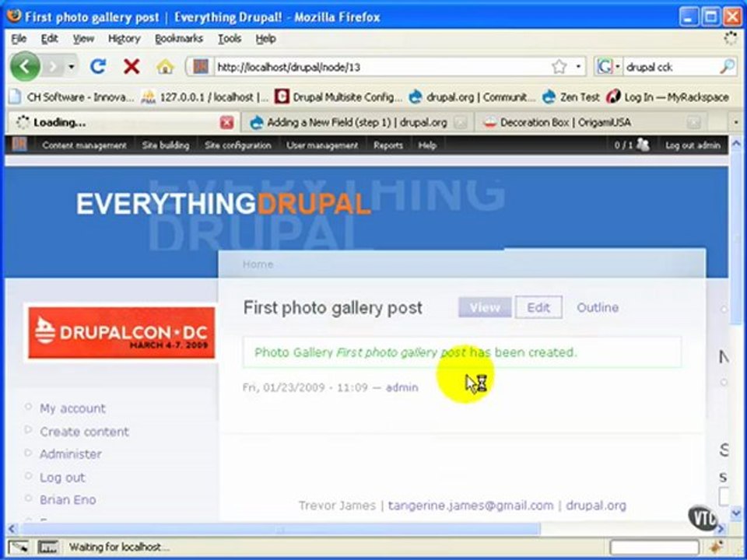
Task: Click the greyed Forward arrow button
Action: coord(54,67)
